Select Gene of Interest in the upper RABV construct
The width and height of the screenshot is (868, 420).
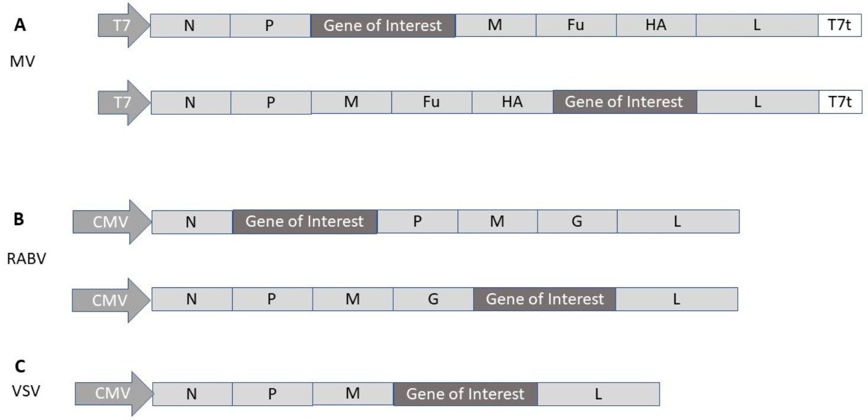tap(304, 222)
